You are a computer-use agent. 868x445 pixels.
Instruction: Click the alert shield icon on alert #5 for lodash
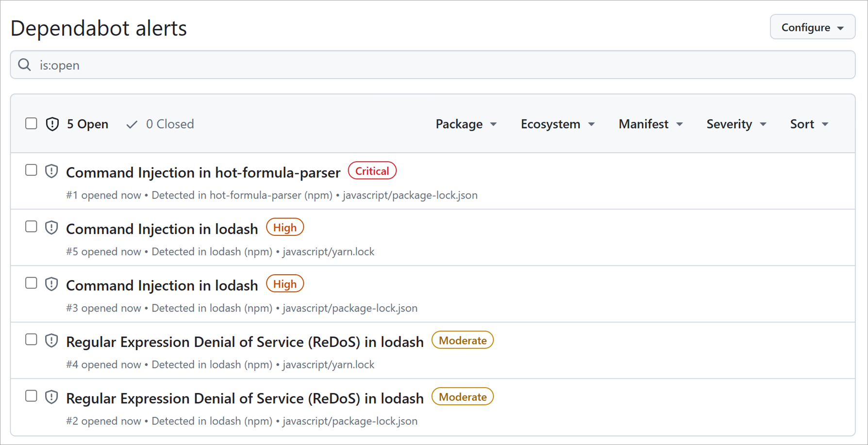click(x=51, y=228)
